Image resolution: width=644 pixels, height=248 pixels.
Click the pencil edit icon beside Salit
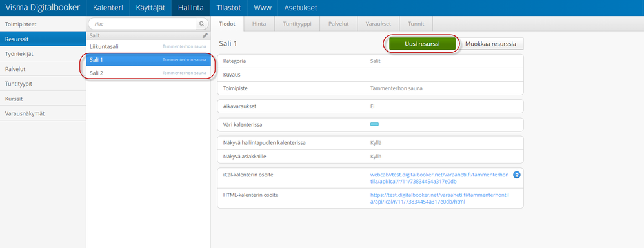205,35
